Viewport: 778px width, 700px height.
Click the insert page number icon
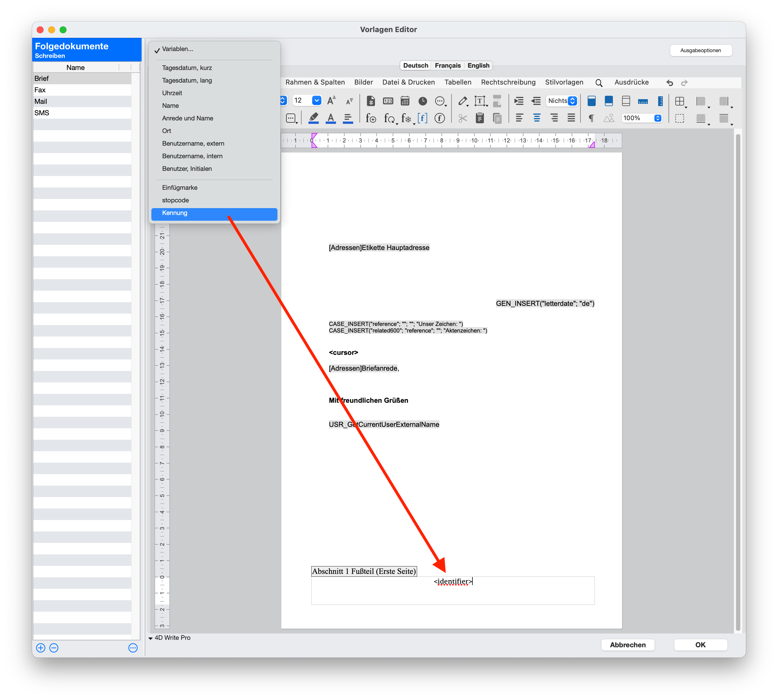[371, 101]
